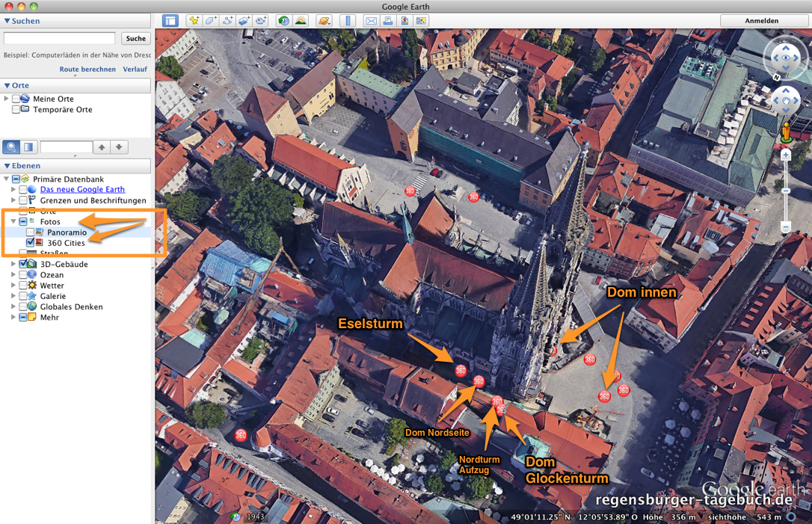Image resolution: width=812 pixels, height=524 pixels.
Task: Click the Email toolbar icon
Action: point(372,21)
